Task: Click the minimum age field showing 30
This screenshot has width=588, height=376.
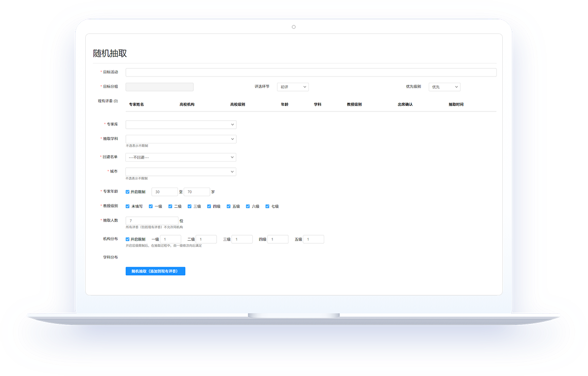Action: 164,192
